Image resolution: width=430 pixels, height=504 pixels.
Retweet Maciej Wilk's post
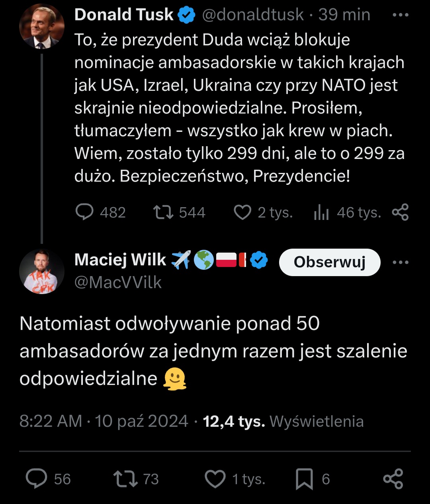[125, 479]
